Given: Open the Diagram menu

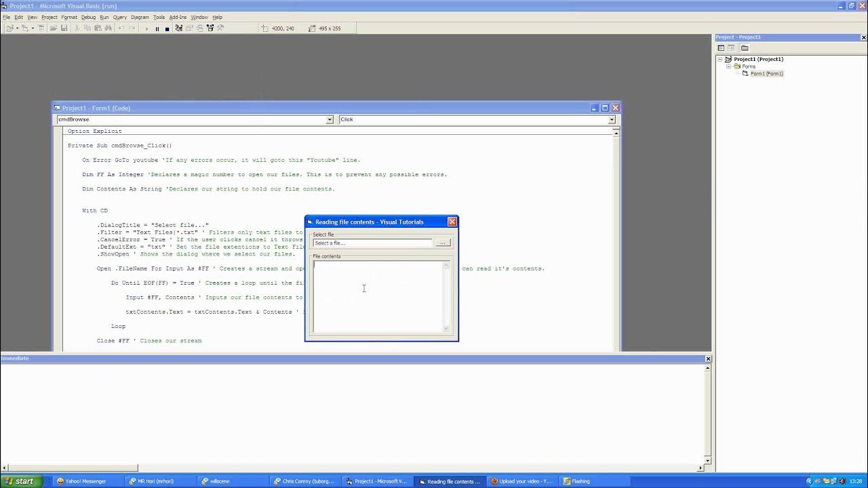Looking at the screenshot, I should click(140, 17).
